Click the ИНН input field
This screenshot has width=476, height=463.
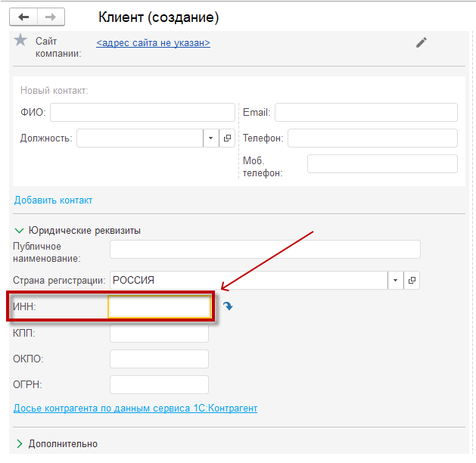coord(159,306)
